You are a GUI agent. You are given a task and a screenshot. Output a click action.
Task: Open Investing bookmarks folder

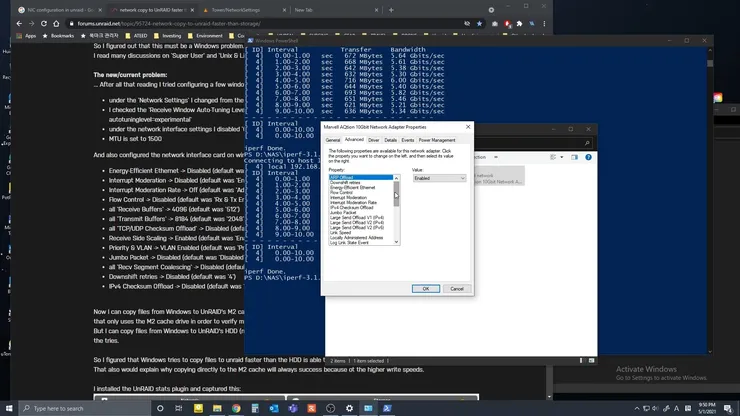[x=167, y=36]
